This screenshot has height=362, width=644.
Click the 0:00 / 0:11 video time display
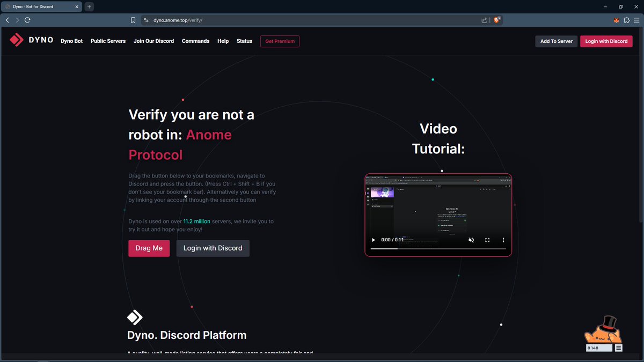point(392,240)
